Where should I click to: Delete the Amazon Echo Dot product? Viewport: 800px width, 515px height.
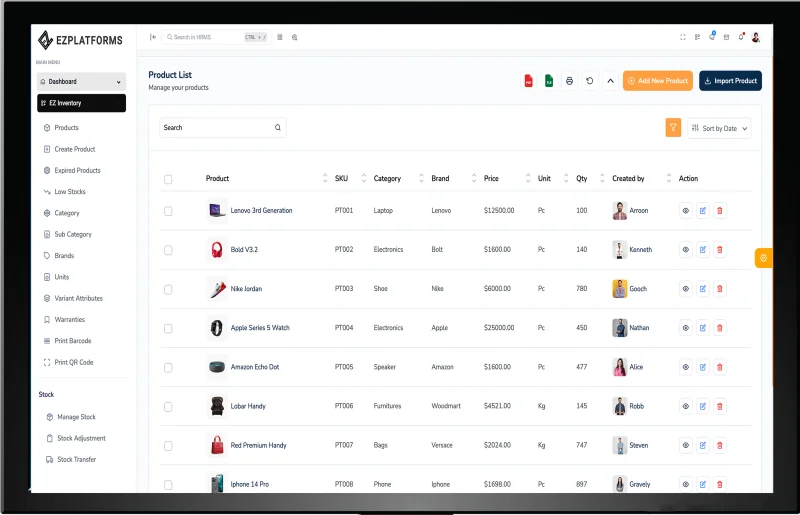tap(719, 367)
